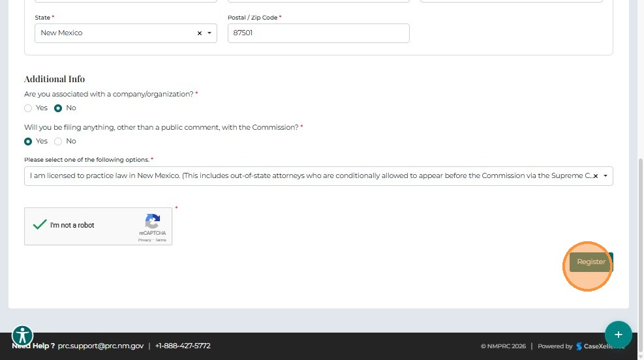Click the NMPRC 2026 copyright text
The width and height of the screenshot is (644, 360).
click(x=503, y=346)
